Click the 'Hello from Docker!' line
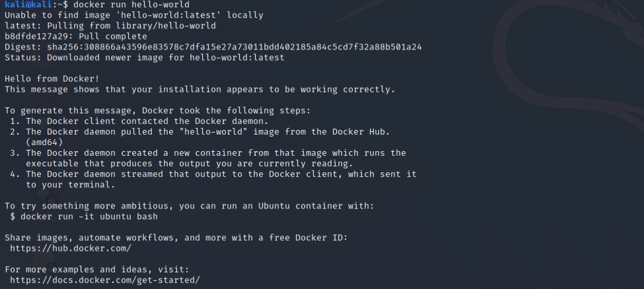644x289 pixels. coord(52,79)
